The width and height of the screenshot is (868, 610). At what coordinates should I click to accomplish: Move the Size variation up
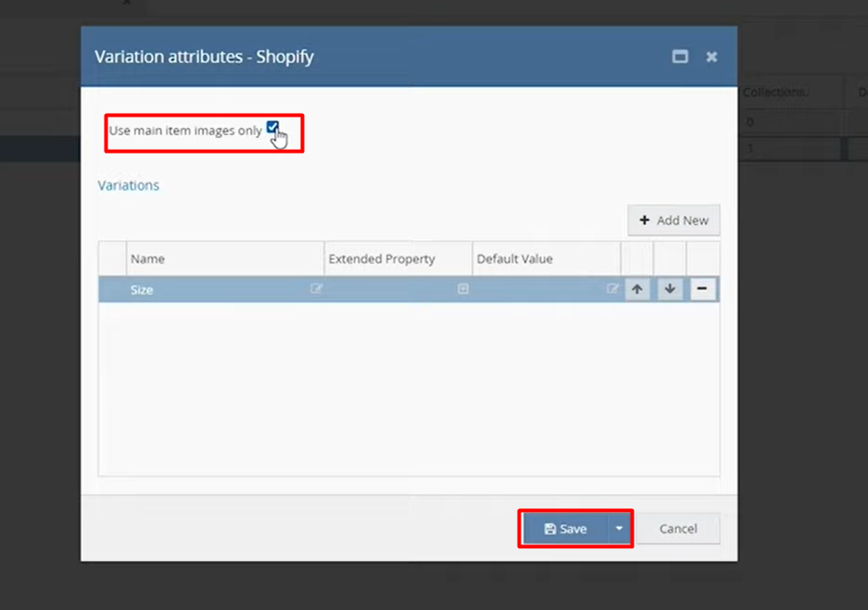pos(637,289)
